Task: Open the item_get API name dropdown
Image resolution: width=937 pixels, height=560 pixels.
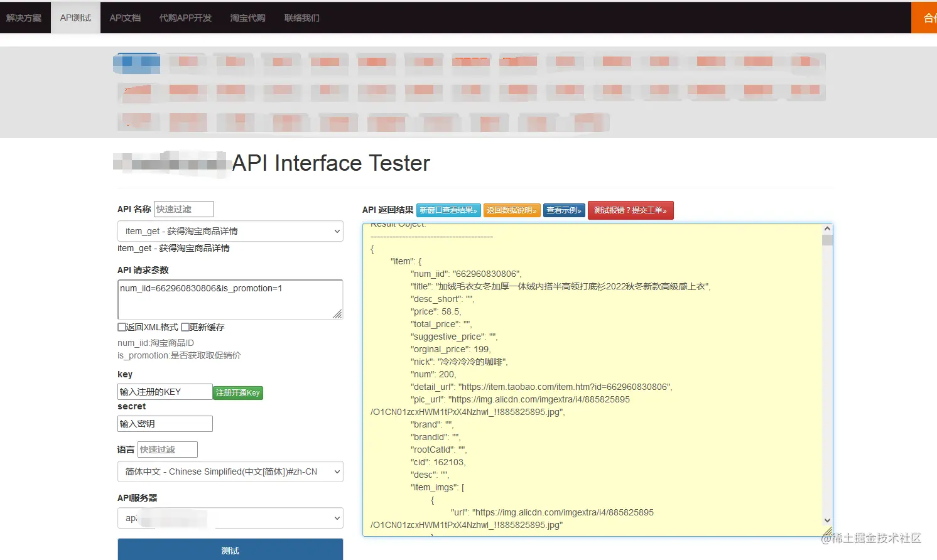Action: [x=230, y=231]
